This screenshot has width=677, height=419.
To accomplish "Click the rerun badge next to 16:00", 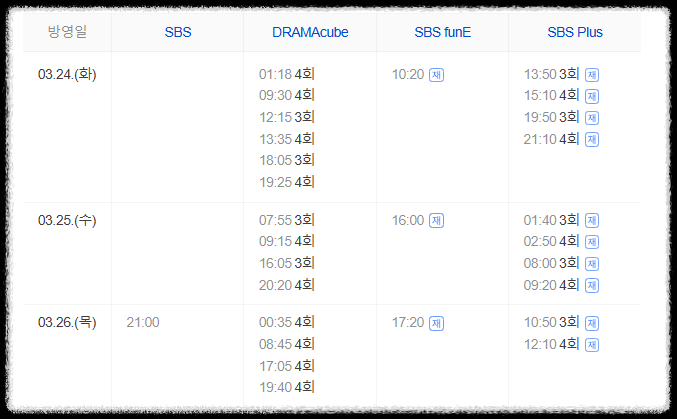I will point(437,221).
